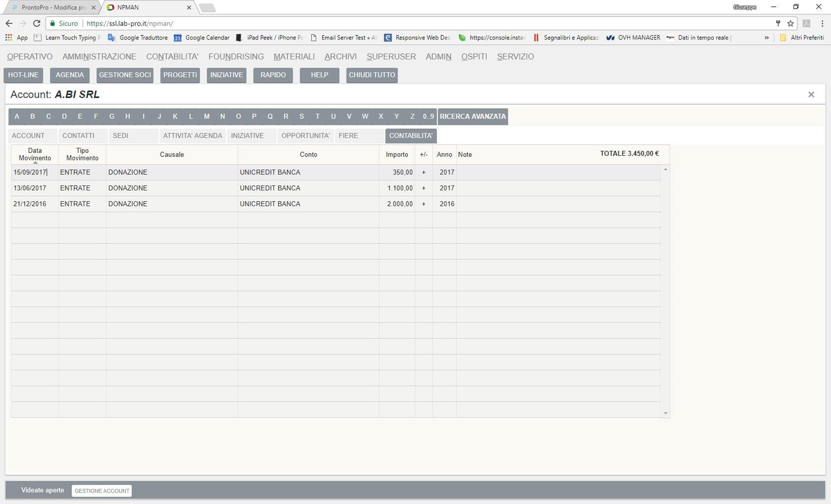Viewport: 831px width, 504px height.
Task: Click GESTIONE ACCOUNT in Videate aperte
Action: point(102,491)
